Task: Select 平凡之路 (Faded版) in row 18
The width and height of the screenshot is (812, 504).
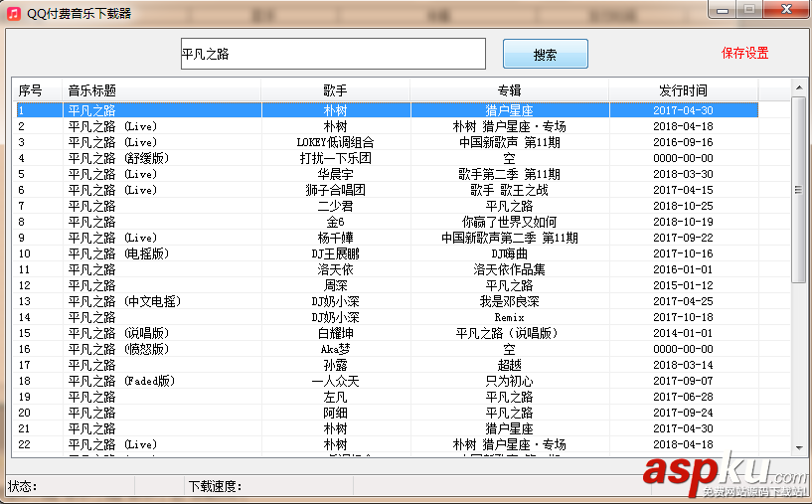Action: coord(121,382)
